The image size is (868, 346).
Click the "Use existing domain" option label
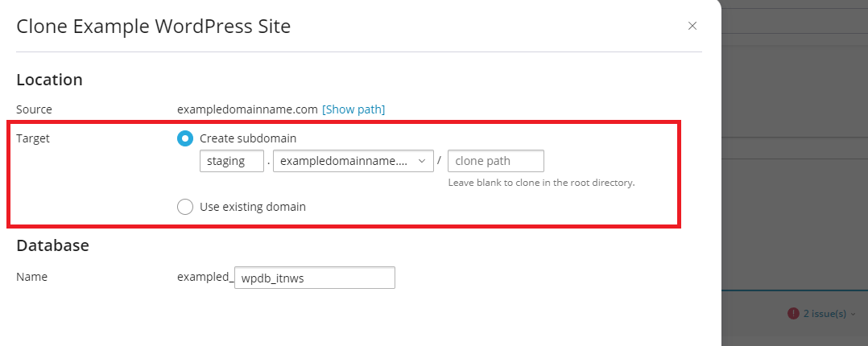point(253,207)
